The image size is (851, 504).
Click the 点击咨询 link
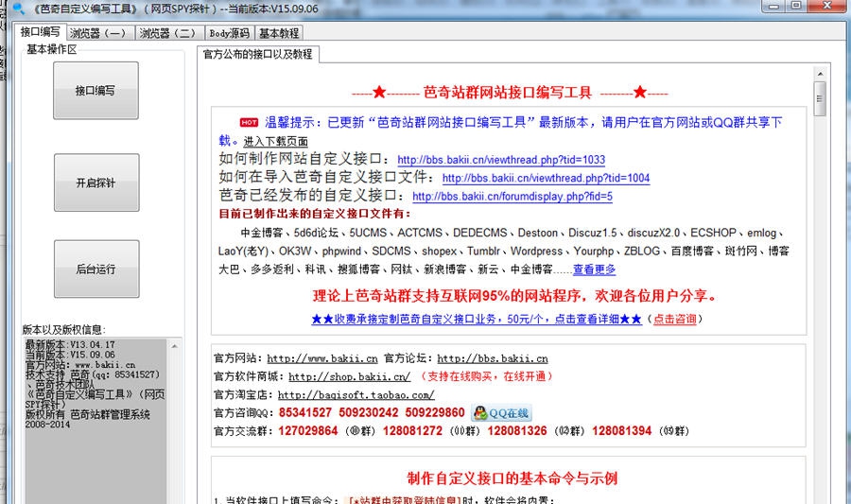coord(674,319)
